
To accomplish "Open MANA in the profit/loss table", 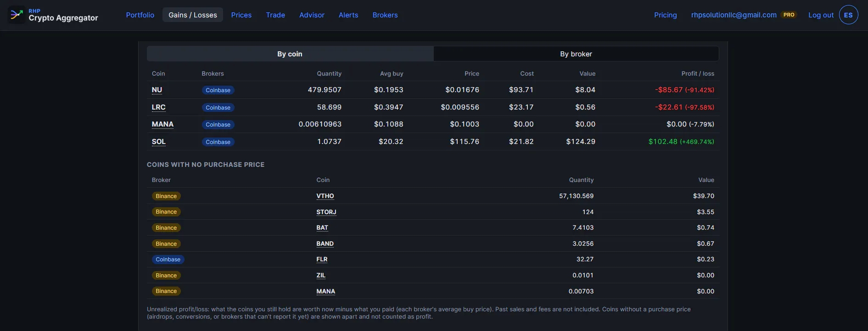I will click(162, 124).
